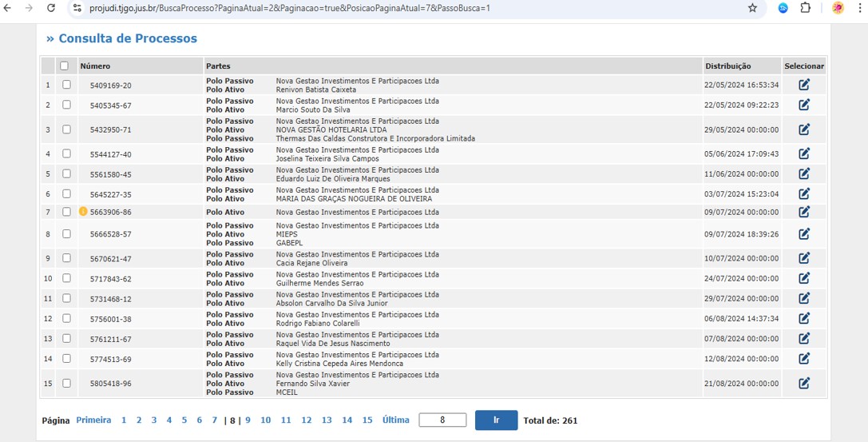Tick the checkbox for process 5666528-57

[x=66, y=234]
